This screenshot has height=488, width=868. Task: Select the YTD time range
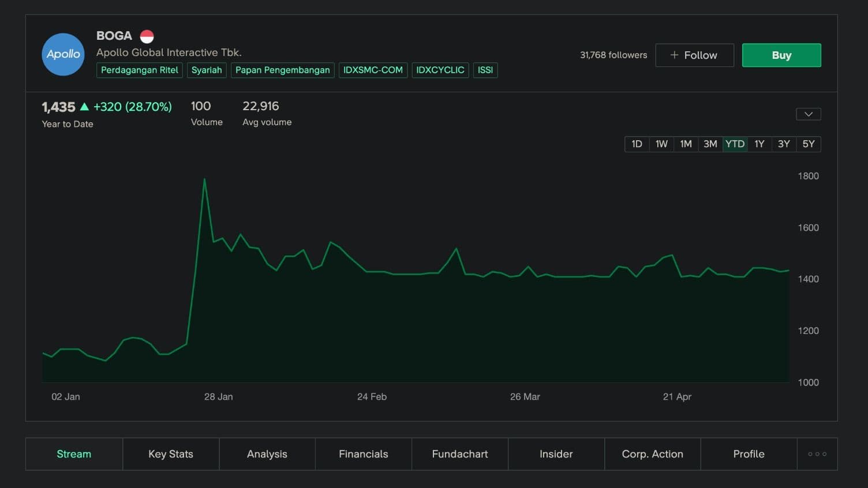point(735,144)
